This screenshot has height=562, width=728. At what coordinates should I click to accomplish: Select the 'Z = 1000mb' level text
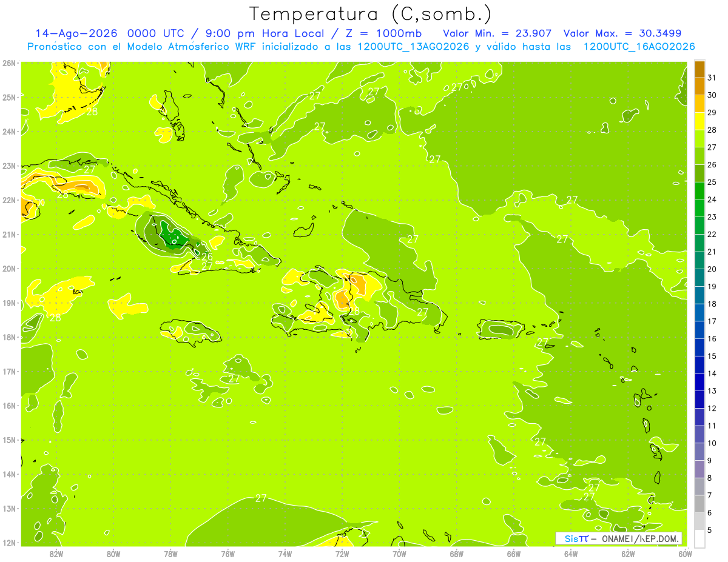385,33
